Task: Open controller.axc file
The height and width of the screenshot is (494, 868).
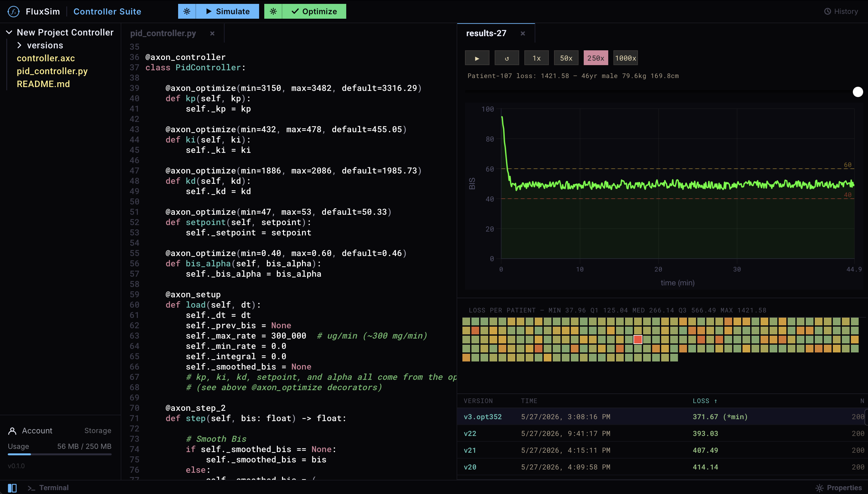Action: [46, 58]
